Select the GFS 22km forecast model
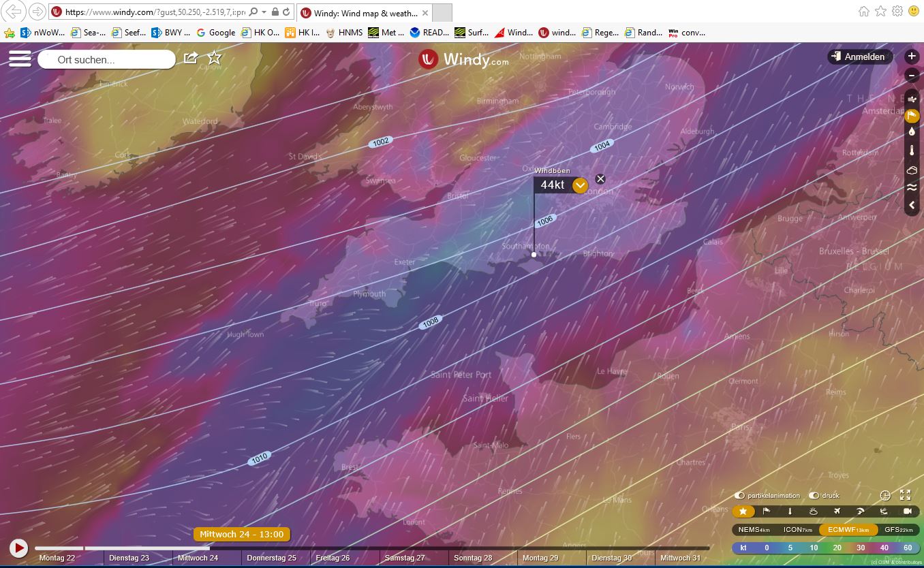The width and height of the screenshot is (924, 568). 897,529
